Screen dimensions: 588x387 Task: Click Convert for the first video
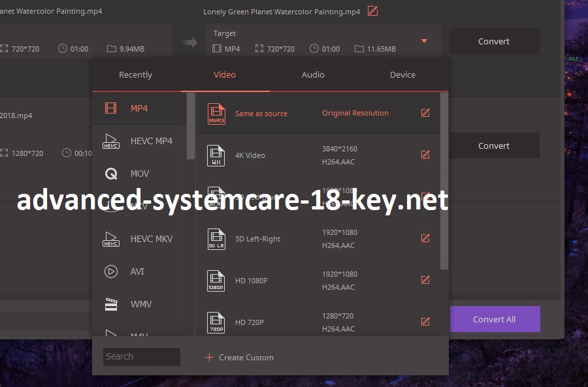494,41
